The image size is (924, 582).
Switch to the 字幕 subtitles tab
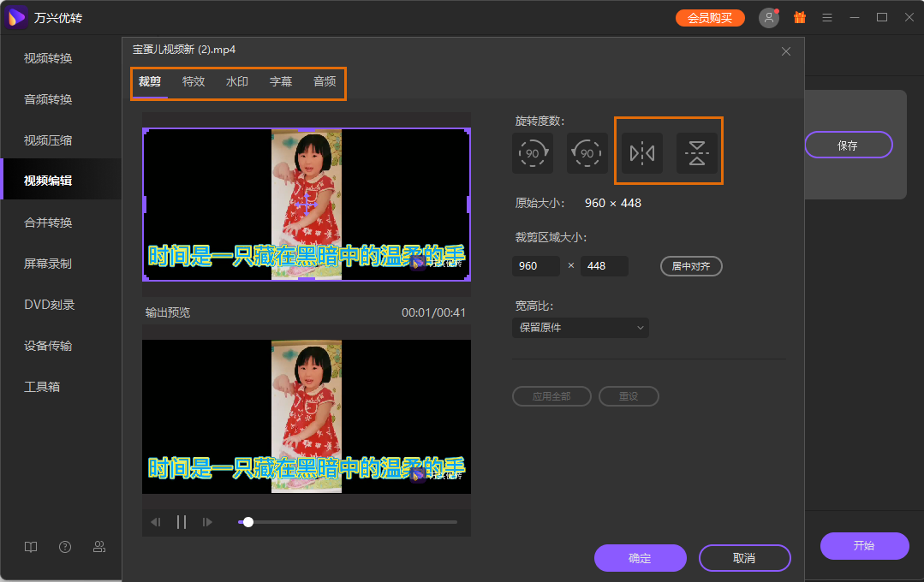tap(280, 81)
